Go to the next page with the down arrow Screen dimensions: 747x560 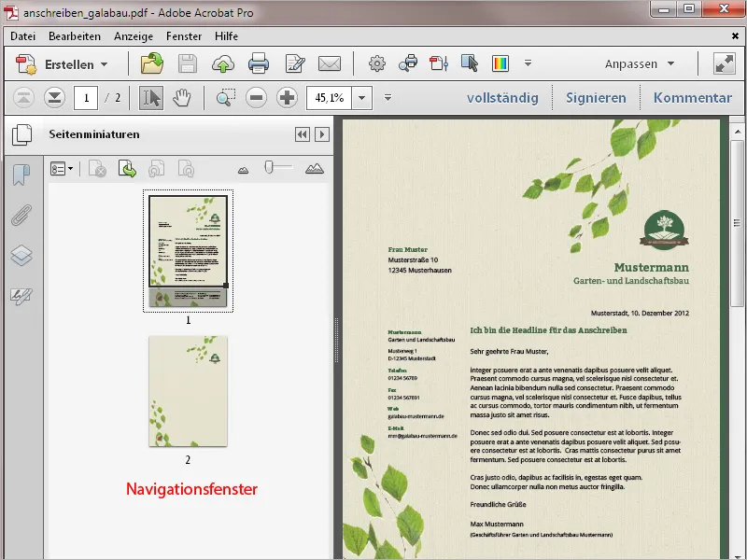[x=55, y=98]
